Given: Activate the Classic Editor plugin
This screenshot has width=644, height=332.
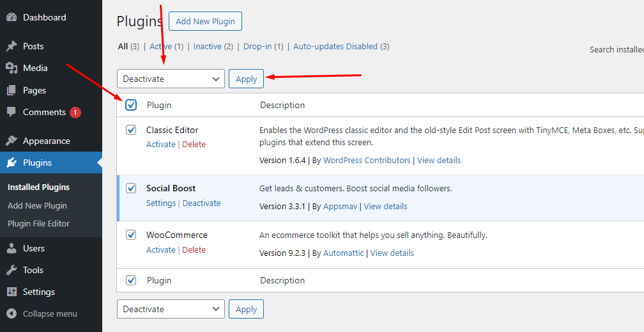Looking at the screenshot, I should click(x=161, y=145).
